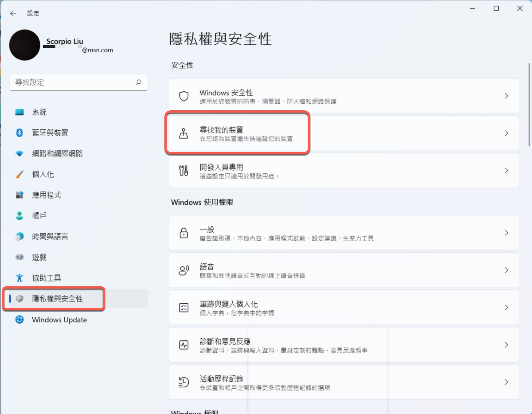Viewport: 532px width, 414px height.
Task: Click the chevron for 尋找我的裝置
Action: click(x=507, y=133)
